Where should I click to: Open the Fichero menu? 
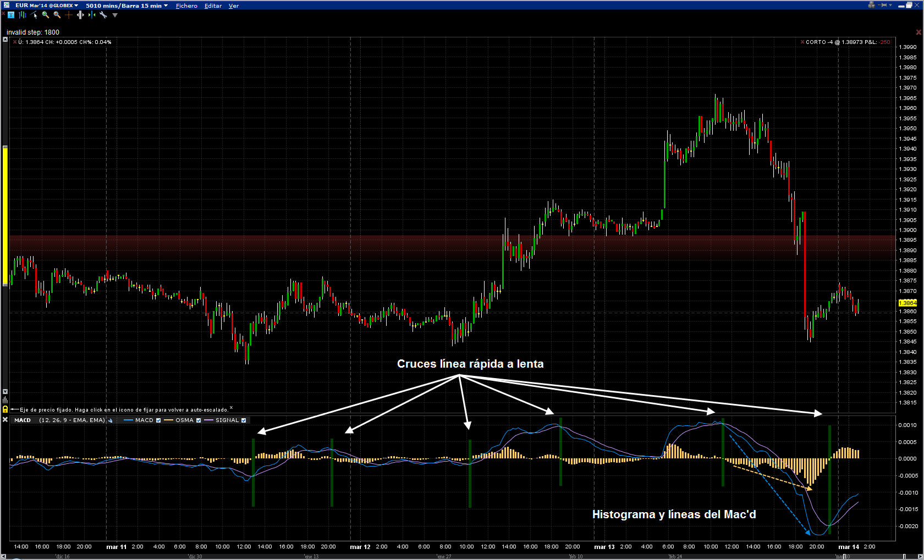coord(186,5)
